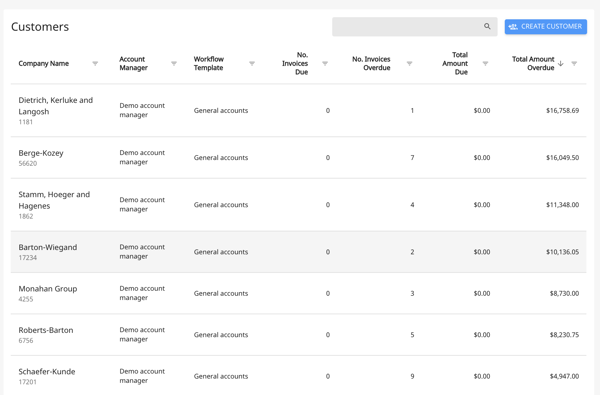
Task: Click the descending sort arrow on Total Amount Overdue
Action: click(x=561, y=64)
